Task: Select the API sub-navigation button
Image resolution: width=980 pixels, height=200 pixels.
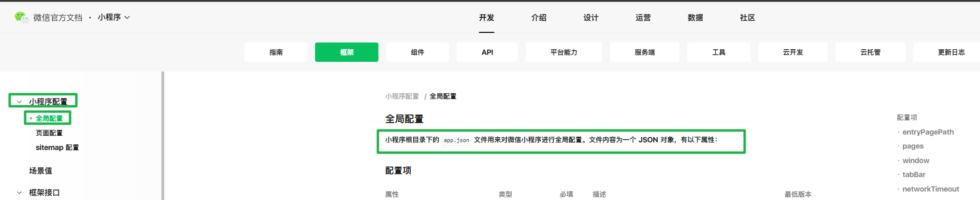Action: (487, 52)
